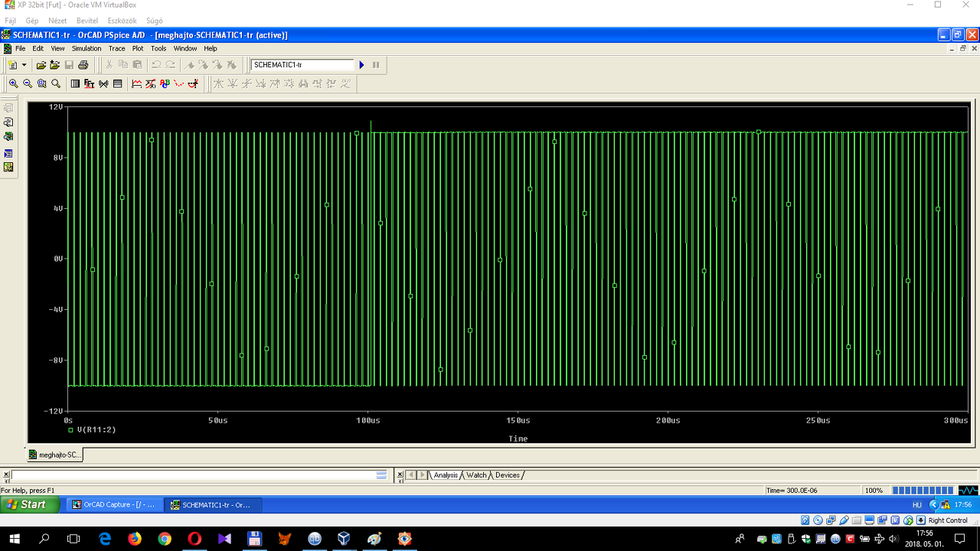The image size is (980, 551).
Task: Click the Print icon in toolbar
Action: coord(83,65)
